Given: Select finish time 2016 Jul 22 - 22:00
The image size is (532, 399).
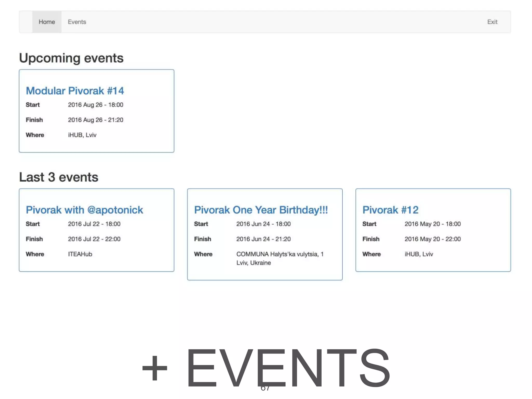Looking at the screenshot, I should coord(94,239).
